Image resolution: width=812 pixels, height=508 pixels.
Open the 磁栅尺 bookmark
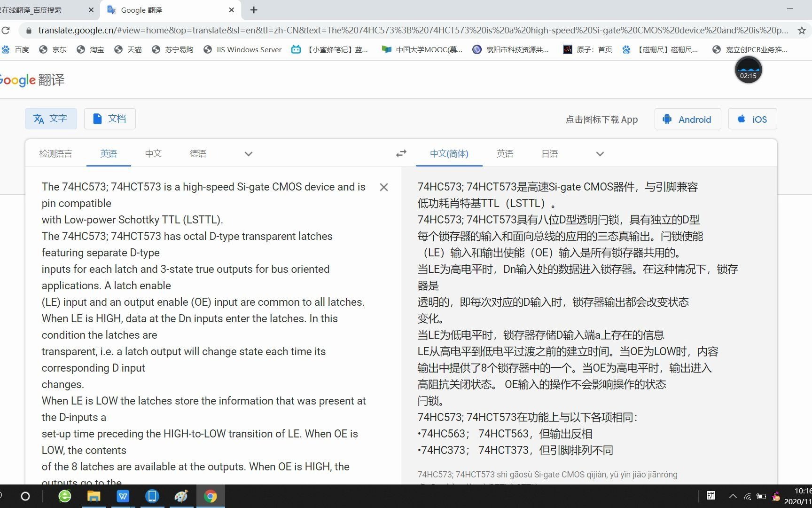click(660, 49)
